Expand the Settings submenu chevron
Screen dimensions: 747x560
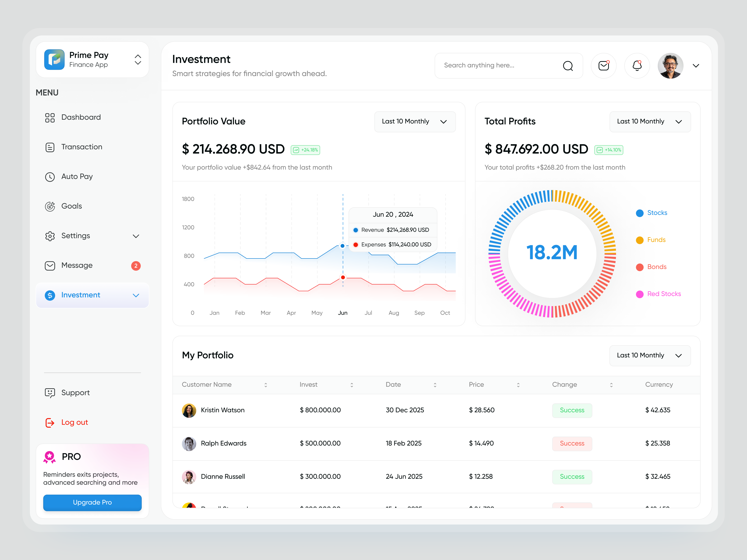point(136,236)
